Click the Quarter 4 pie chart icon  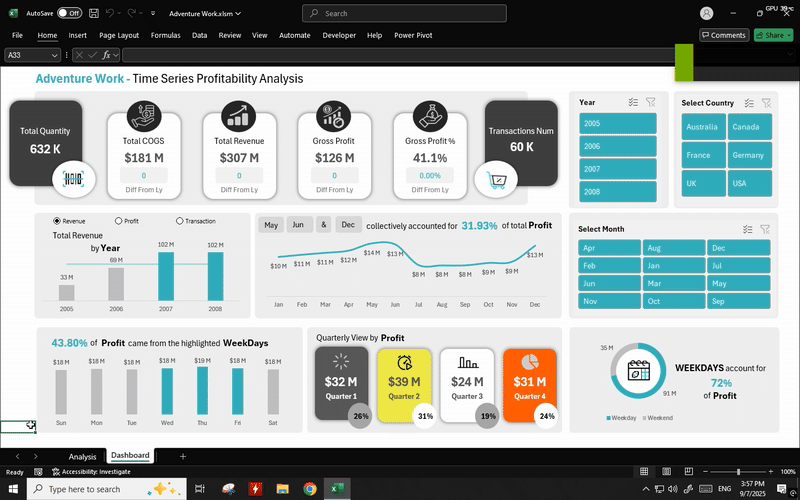point(530,362)
